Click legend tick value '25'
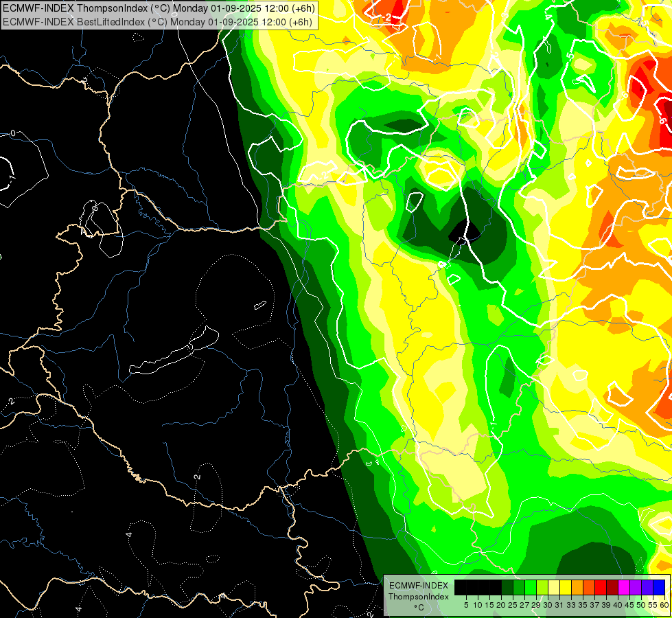672x618 pixels. coord(513,605)
